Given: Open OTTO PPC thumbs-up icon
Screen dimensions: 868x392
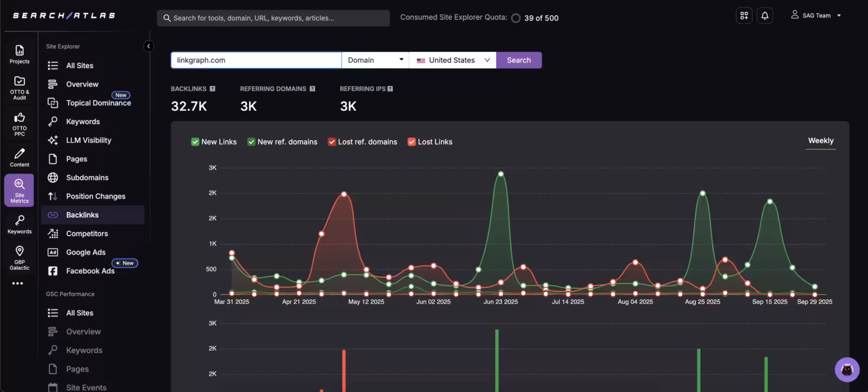Looking at the screenshot, I should pos(20,123).
